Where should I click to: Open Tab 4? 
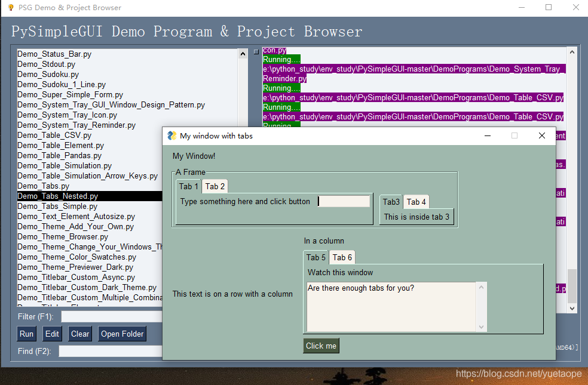(416, 202)
